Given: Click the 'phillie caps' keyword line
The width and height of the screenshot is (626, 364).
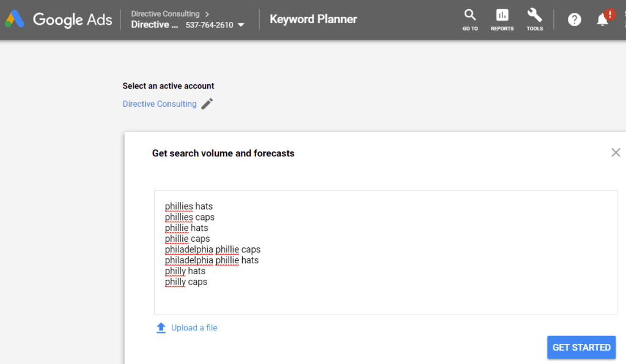Looking at the screenshot, I should pos(187,238).
